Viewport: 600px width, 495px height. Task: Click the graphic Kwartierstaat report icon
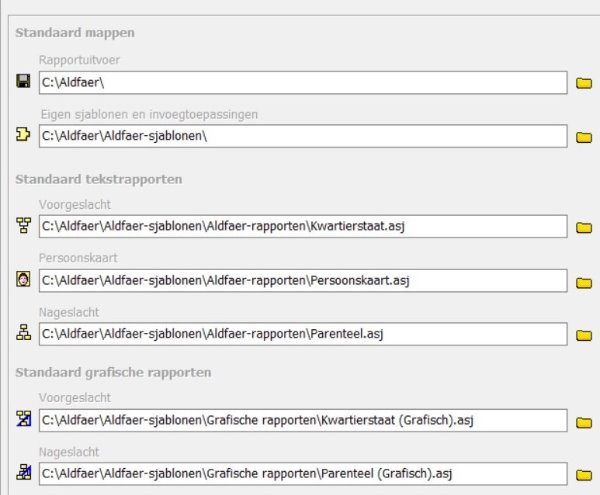point(23,419)
